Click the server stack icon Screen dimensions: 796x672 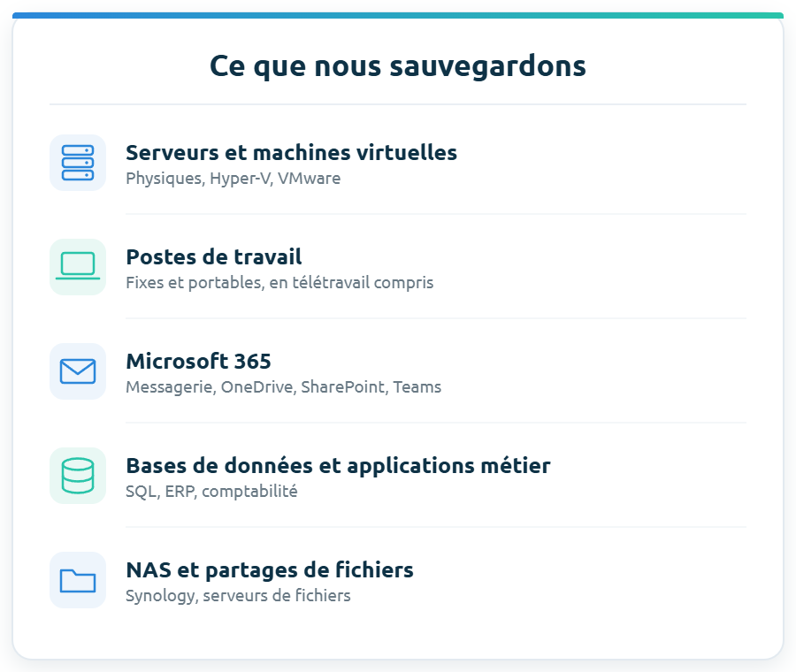(78, 163)
